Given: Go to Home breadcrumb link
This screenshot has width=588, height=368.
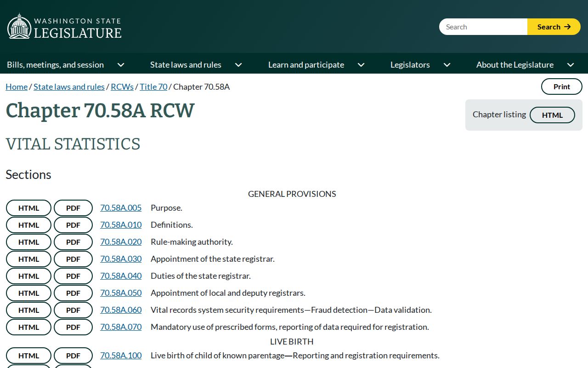Looking at the screenshot, I should coord(17,86).
